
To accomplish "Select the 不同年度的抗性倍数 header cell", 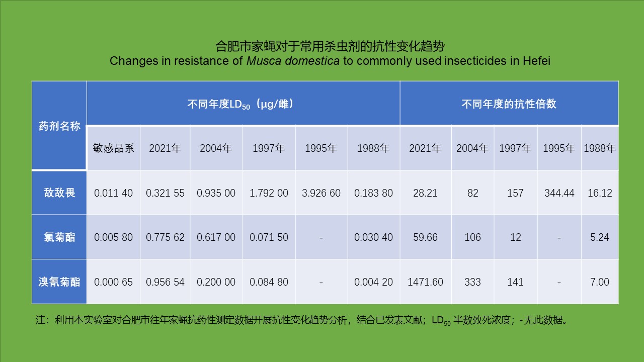I will (x=509, y=104).
